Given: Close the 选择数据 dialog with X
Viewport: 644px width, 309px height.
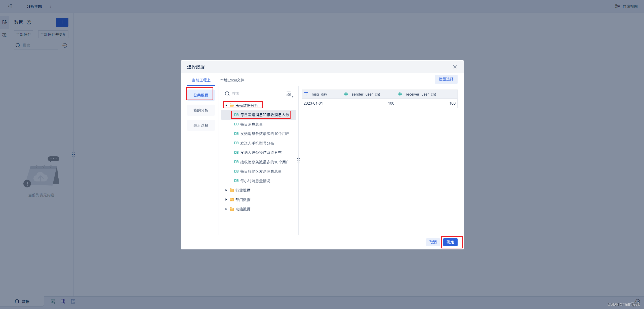Looking at the screenshot, I should pos(455,67).
